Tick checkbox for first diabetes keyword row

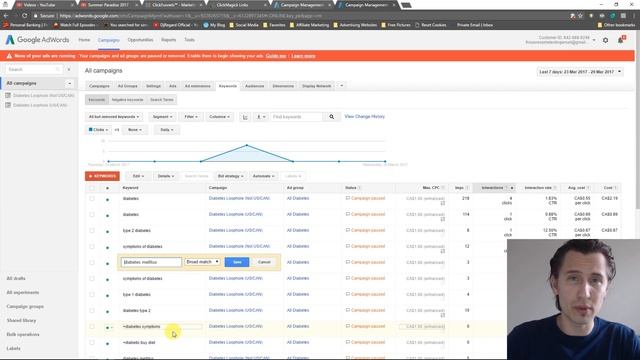pos(92,198)
